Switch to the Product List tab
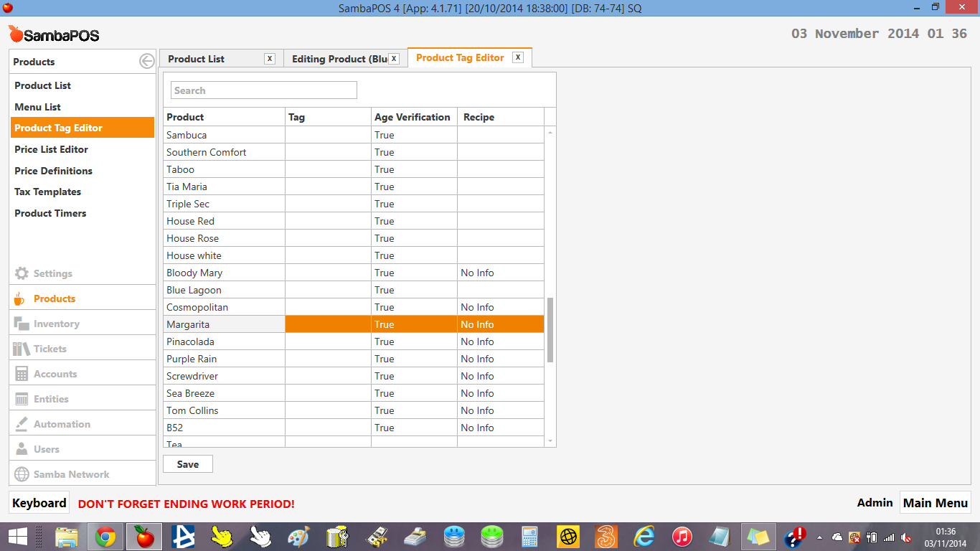980x551 pixels. coord(197,59)
